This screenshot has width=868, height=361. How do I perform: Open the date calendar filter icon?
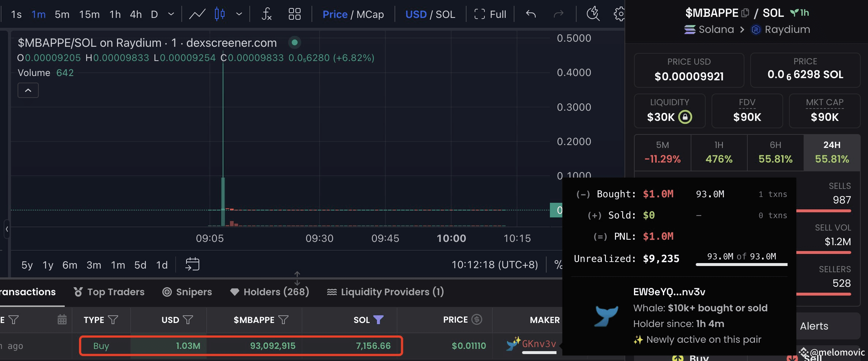[x=62, y=320]
